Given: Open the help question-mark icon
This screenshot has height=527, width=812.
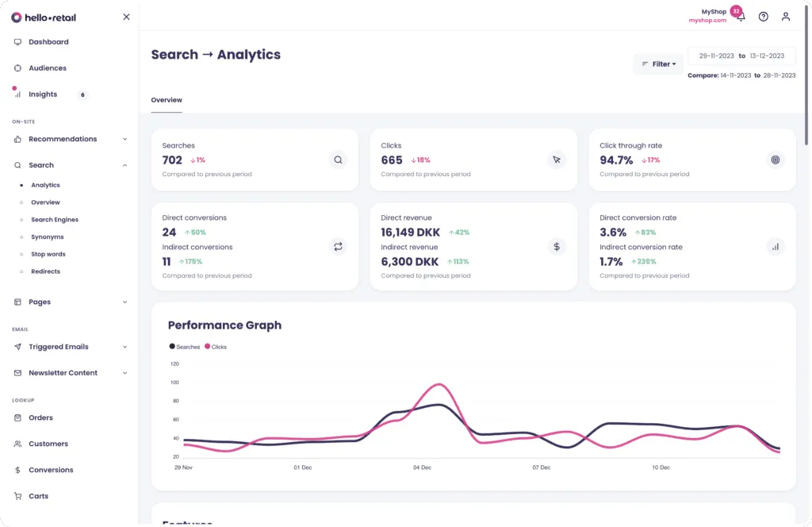Looking at the screenshot, I should pyautogui.click(x=763, y=16).
